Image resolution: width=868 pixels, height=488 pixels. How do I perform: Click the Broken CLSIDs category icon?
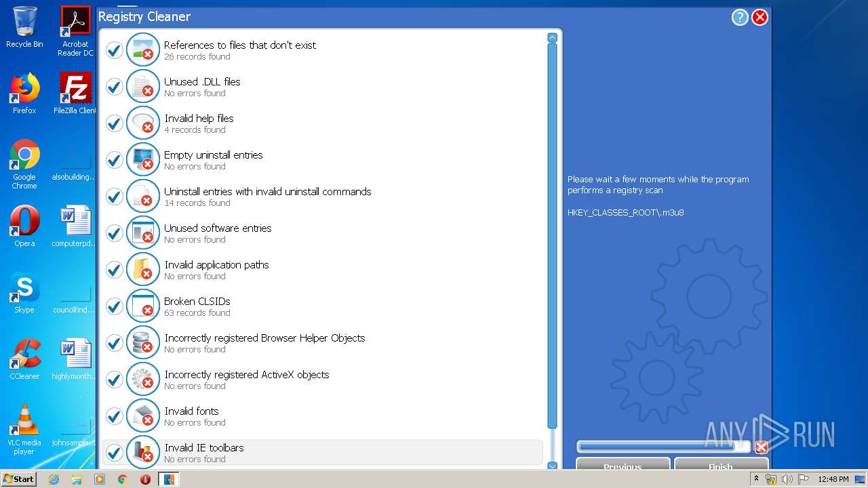(143, 306)
